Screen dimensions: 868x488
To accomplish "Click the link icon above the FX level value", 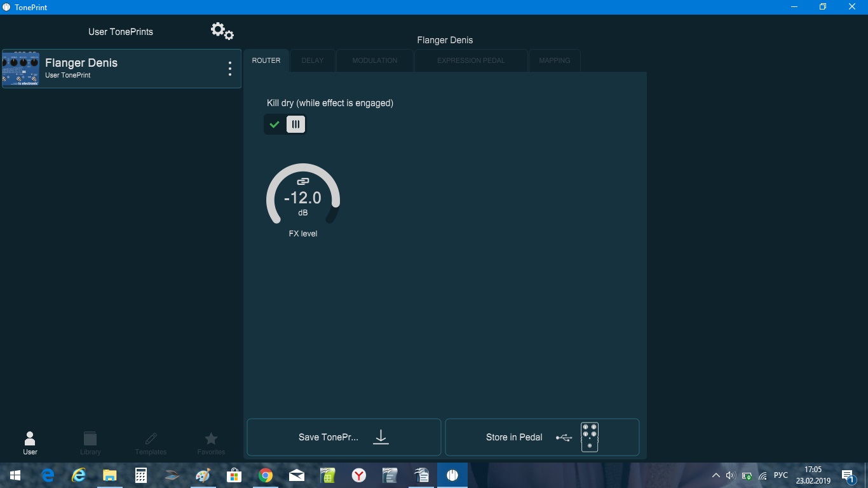I will (303, 182).
